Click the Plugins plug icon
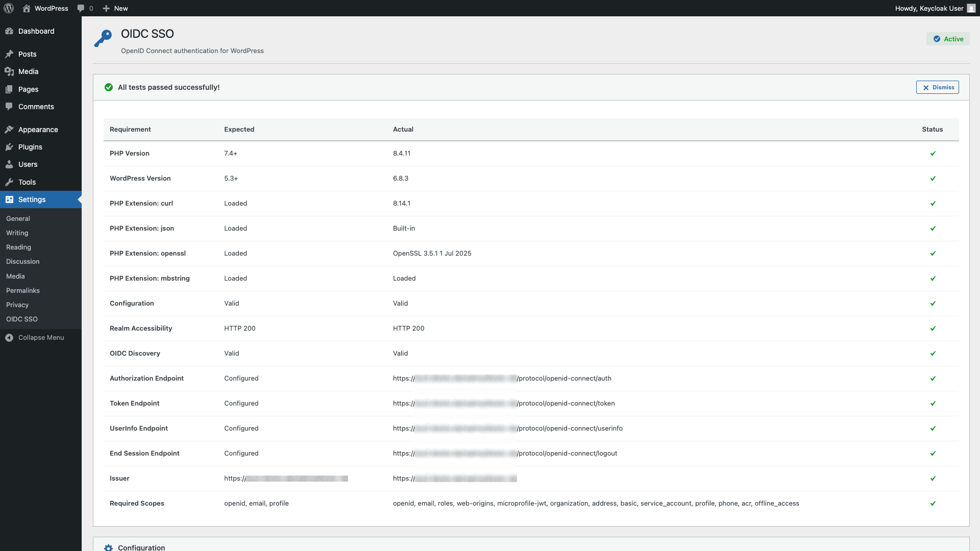980x551 pixels. (x=9, y=147)
